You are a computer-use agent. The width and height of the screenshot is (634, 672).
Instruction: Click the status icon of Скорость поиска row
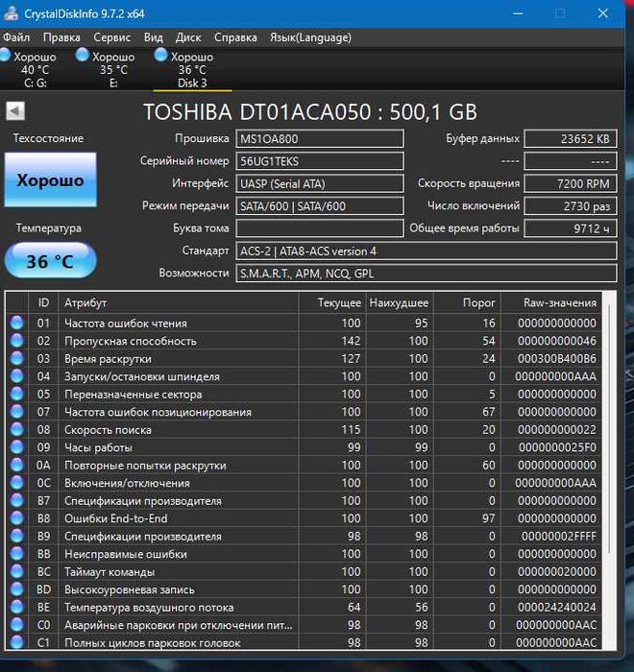tap(16, 429)
